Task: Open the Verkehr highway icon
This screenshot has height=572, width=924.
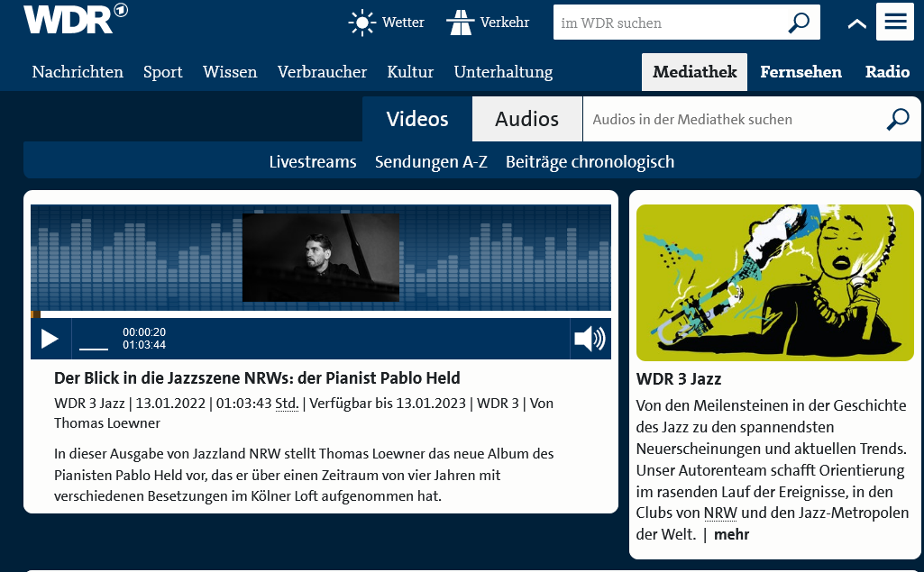Action: tap(460, 23)
